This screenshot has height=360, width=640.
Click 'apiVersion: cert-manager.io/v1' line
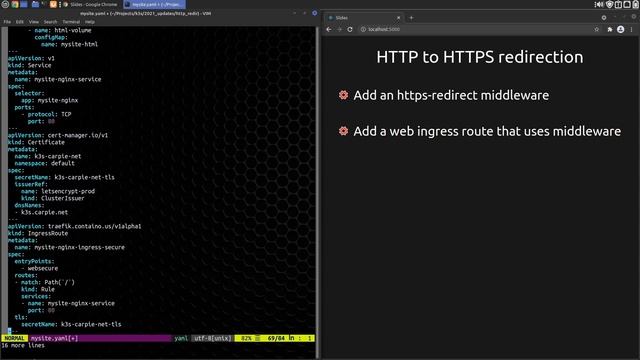[x=58, y=135]
